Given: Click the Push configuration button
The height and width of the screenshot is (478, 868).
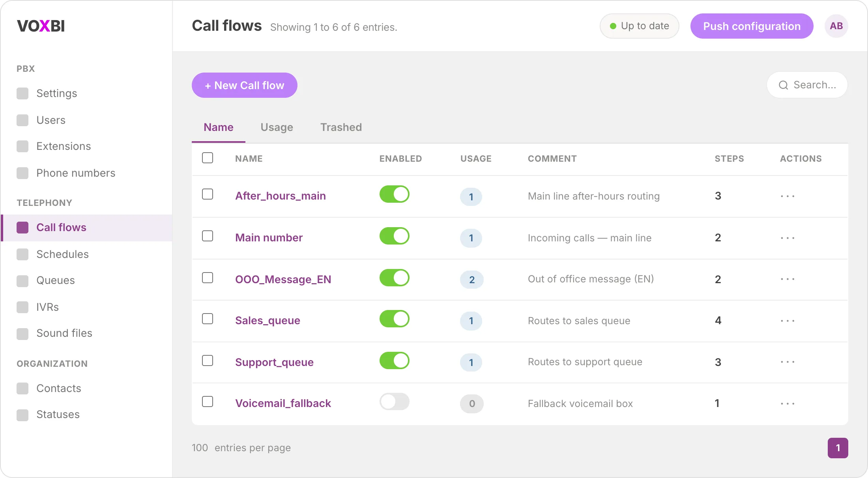Looking at the screenshot, I should pyautogui.click(x=752, y=26).
